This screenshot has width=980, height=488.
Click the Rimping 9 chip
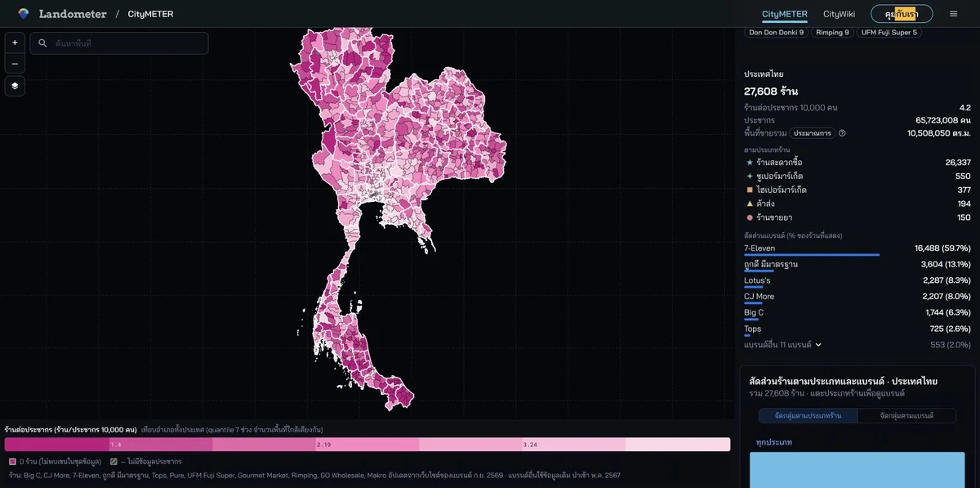point(832,33)
